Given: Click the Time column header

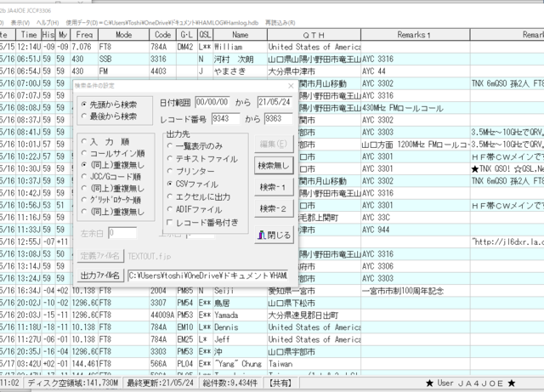Looking at the screenshot, I should point(29,35).
